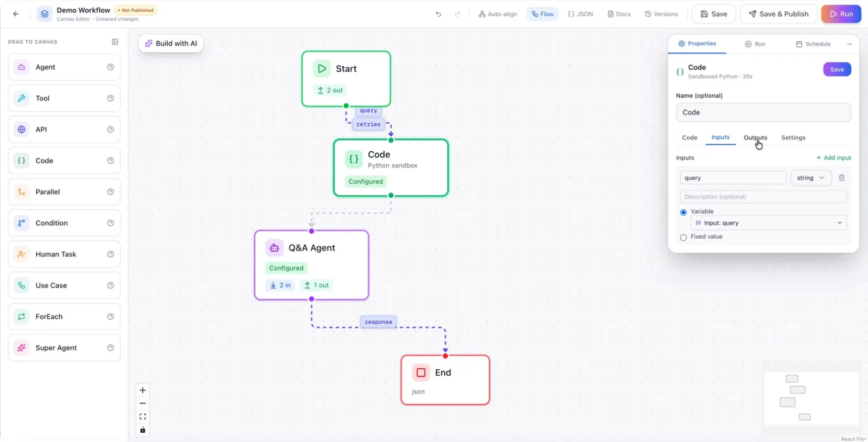This screenshot has height=442, width=868.
Task: Select the Fixed value radio option
Action: click(684, 238)
